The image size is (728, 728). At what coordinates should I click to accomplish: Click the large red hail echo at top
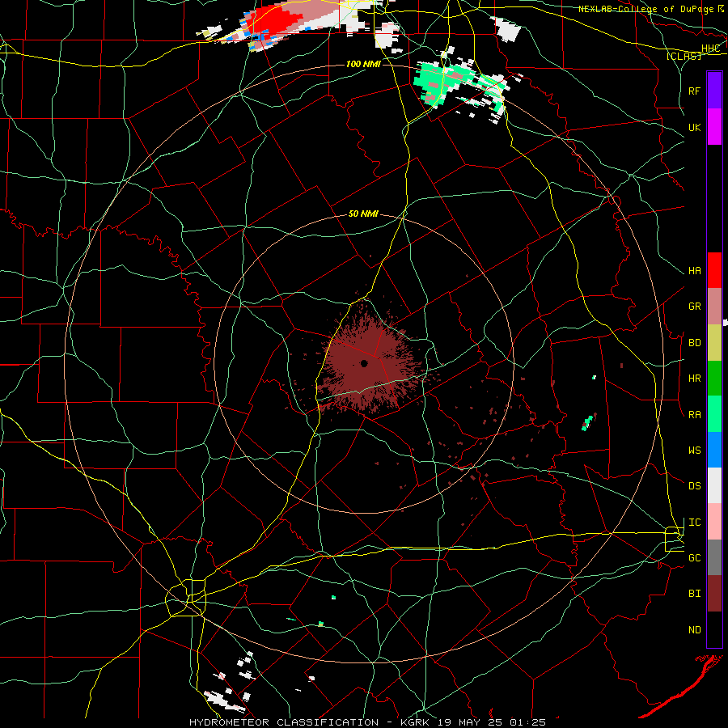tap(274, 21)
